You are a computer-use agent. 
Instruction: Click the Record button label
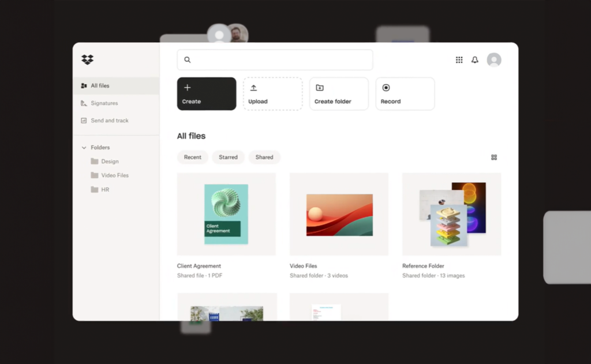click(x=391, y=102)
